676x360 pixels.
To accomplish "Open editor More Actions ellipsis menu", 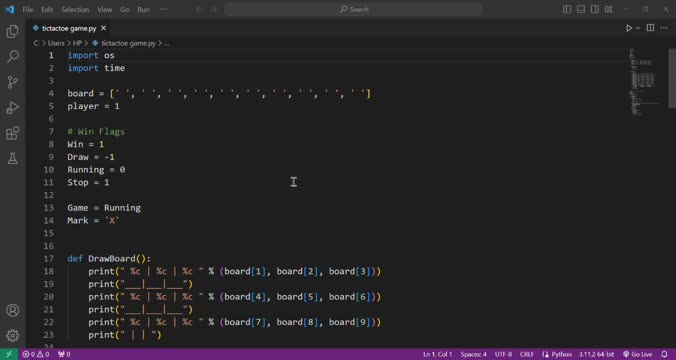I will tap(664, 28).
